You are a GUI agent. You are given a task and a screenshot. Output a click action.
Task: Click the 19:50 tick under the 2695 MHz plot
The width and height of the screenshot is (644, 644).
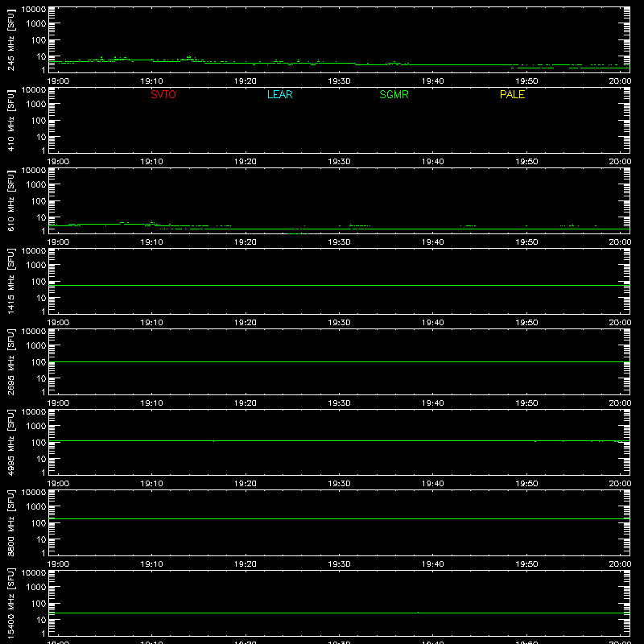point(526,403)
